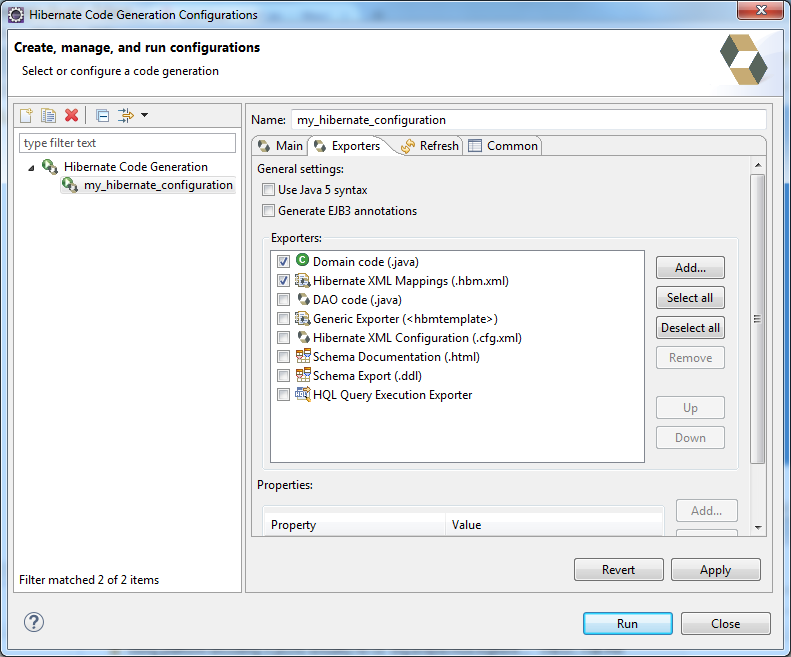Screen dimensions: 791x657
Task: Select the HQL Query Execution Exporter row text
Action: tap(392, 395)
